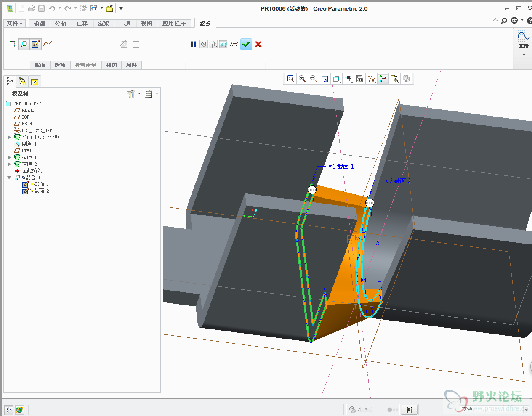Screen dimensions: 532x416
Task: Click the greyed glasses icon in view toolbar
Action: [406, 79]
